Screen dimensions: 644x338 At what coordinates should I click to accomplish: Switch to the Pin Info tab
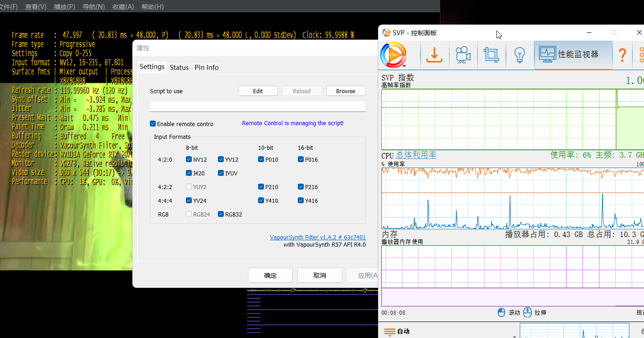(x=206, y=67)
